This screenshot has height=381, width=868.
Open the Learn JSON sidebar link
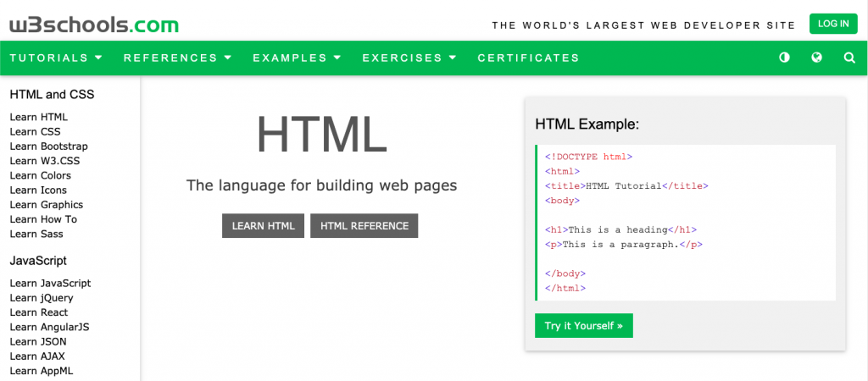point(38,342)
